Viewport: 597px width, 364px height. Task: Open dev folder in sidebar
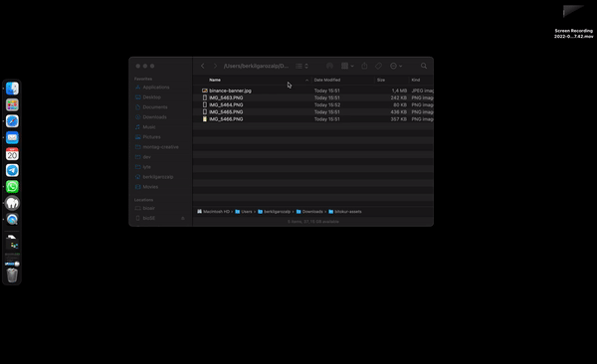click(x=146, y=157)
